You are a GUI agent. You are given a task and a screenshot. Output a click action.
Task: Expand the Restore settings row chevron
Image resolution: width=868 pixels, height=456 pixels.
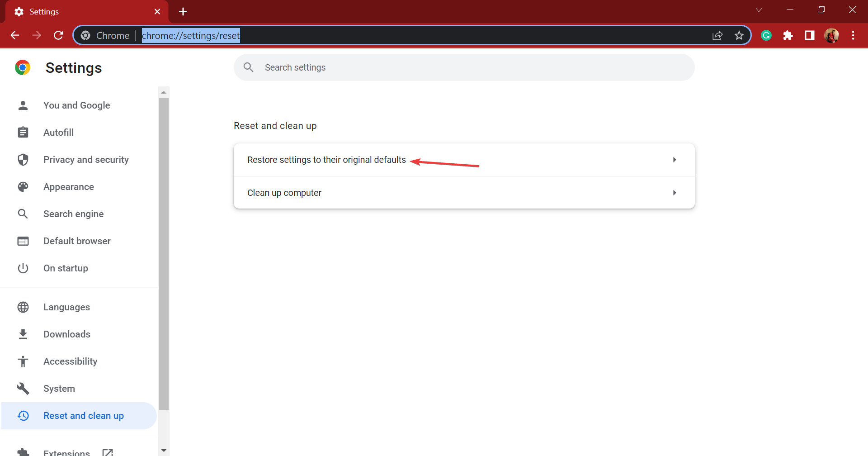[674, 159]
